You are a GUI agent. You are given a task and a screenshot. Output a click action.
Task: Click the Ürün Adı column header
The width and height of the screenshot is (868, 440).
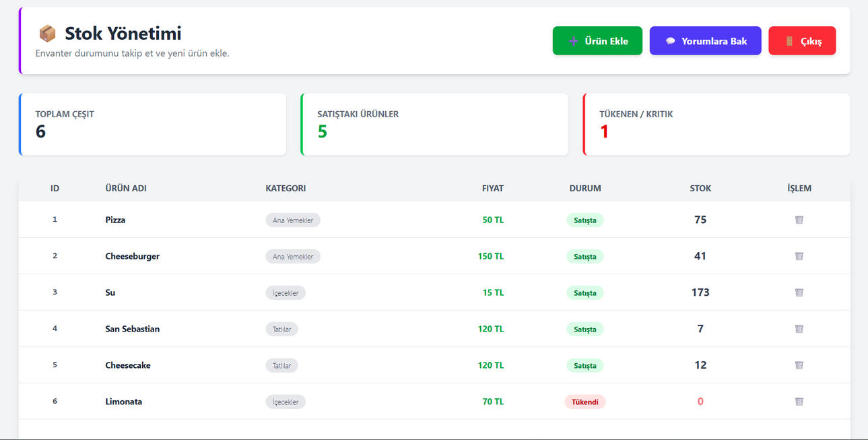point(126,189)
